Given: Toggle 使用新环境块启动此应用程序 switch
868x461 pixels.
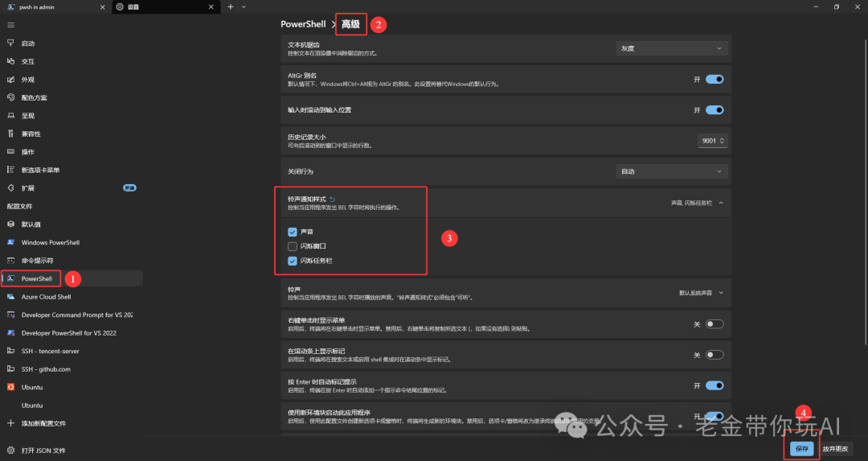Looking at the screenshot, I should click(714, 416).
